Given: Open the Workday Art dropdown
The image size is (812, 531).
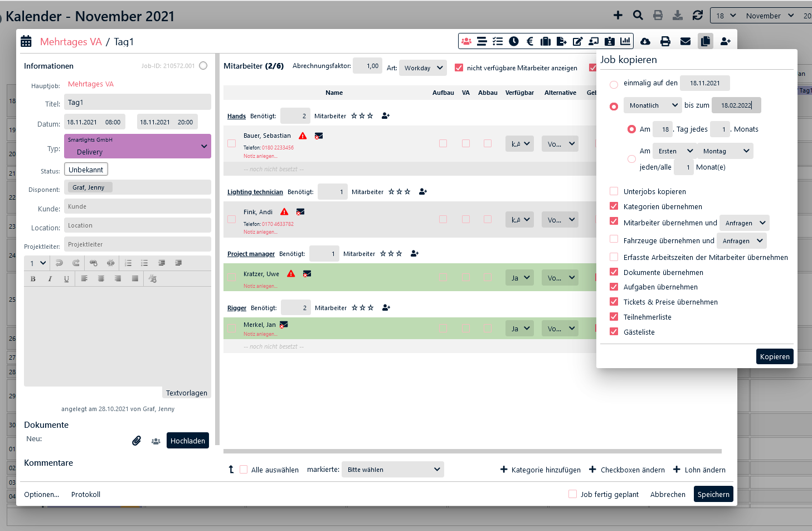Looking at the screenshot, I should (423, 68).
